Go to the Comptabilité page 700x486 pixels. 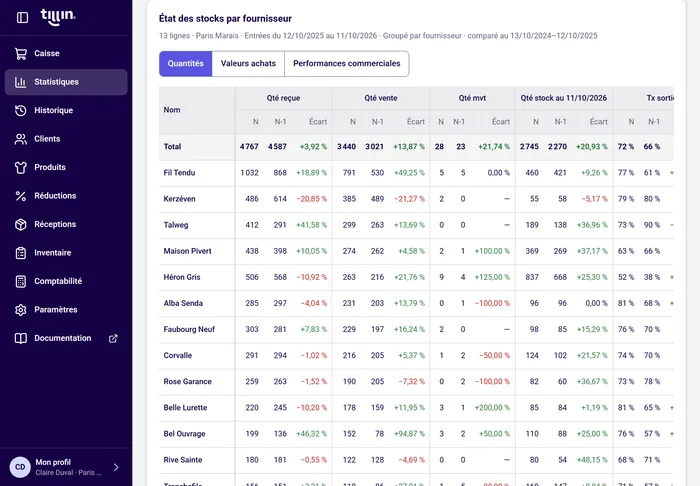pos(66,281)
